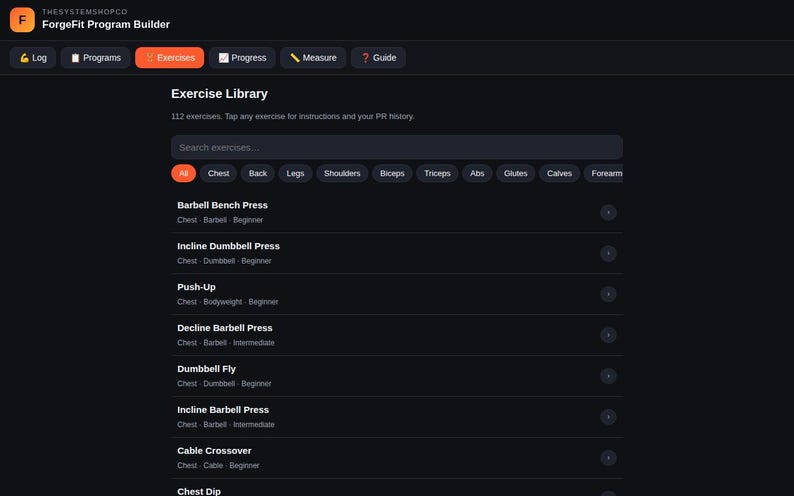Expand Dumbbell Fly exercise details
This screenshot has width=794, height=496.
[x=397, y=376]
